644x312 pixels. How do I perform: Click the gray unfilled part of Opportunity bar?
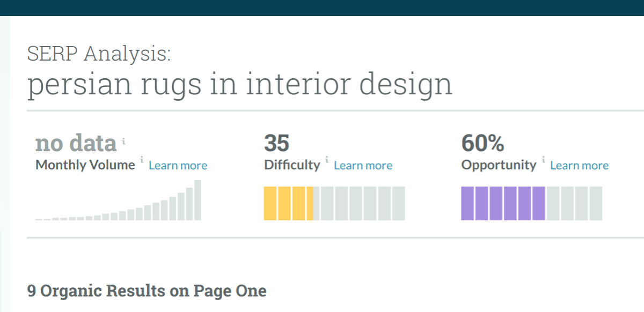574,203
